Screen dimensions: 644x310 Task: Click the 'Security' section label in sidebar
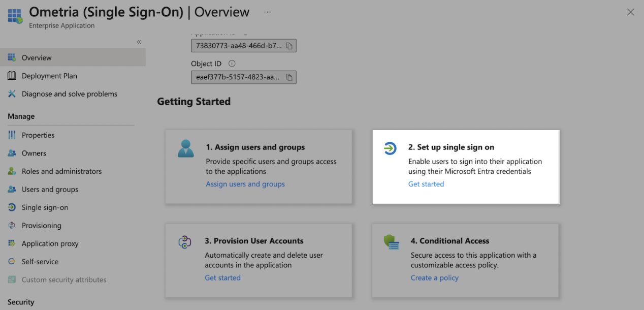pos(21,302)
